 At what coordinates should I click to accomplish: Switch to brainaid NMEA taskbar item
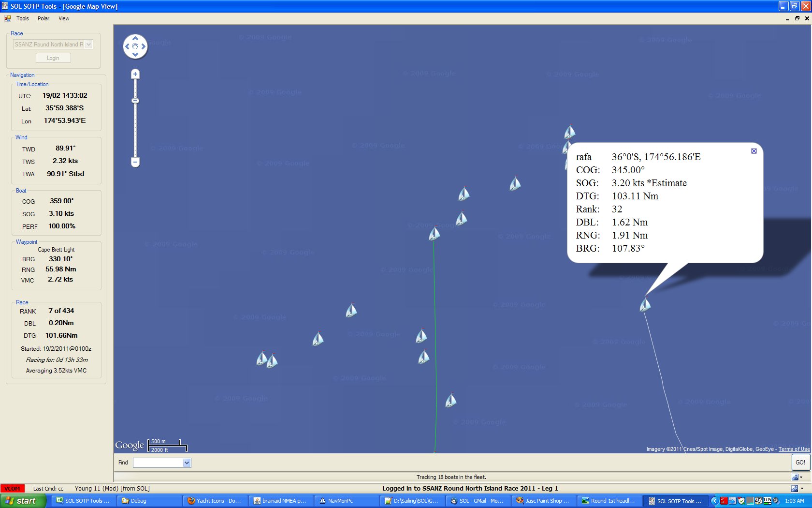281,501
